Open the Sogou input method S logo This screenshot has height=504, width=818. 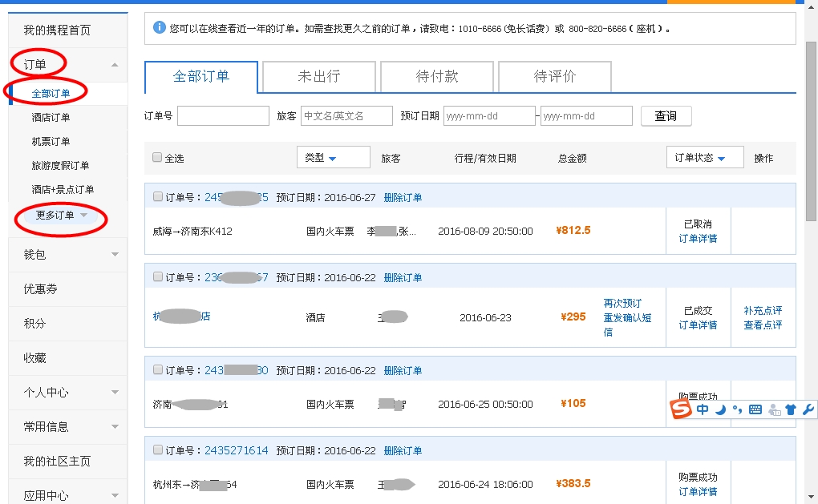(x=681, y=409)
